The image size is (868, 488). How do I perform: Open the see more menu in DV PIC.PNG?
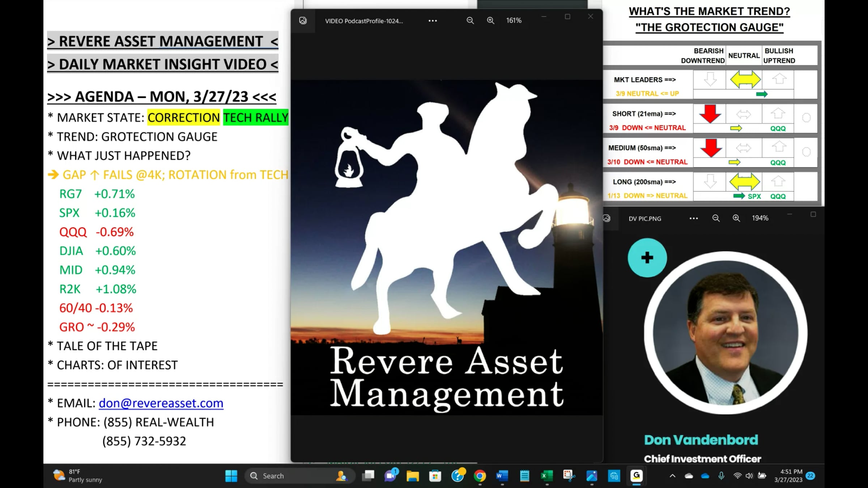693,218
